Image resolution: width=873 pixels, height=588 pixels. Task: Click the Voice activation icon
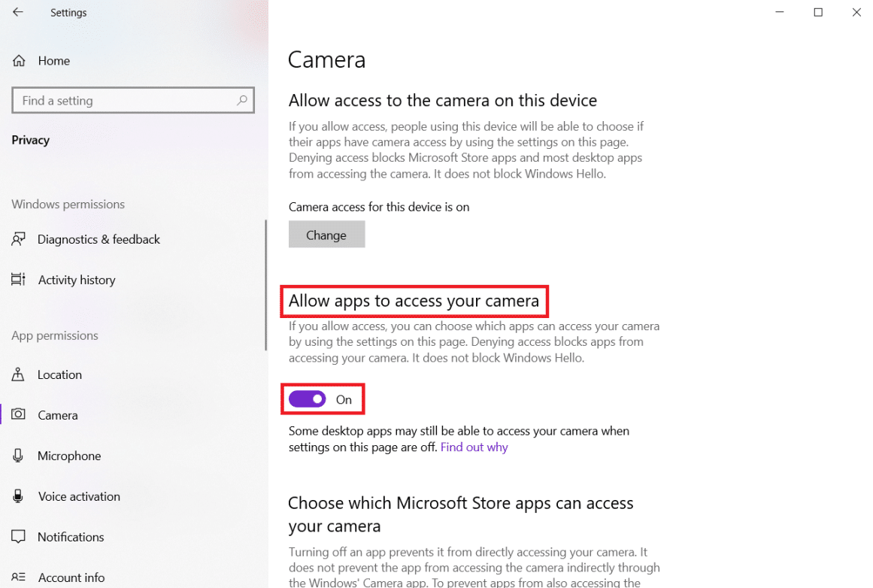(x=18, y=496)
